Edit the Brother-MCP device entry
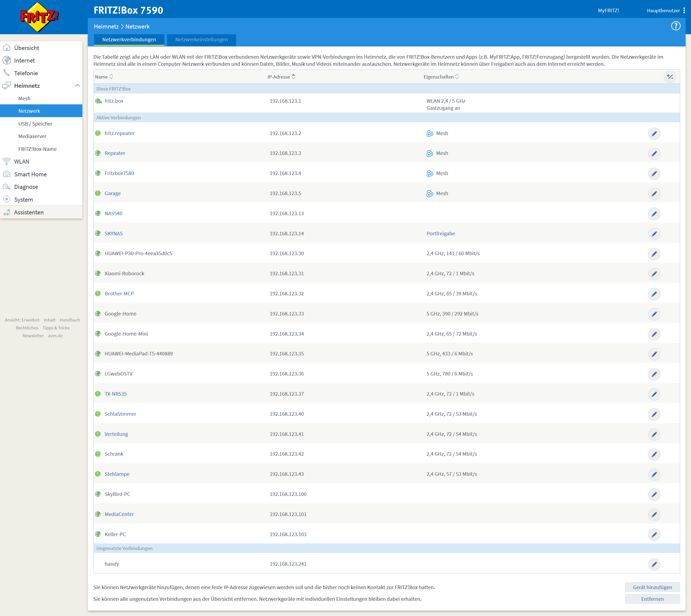The width and height of the screenshot is (691, 616). tap(654, 294)
